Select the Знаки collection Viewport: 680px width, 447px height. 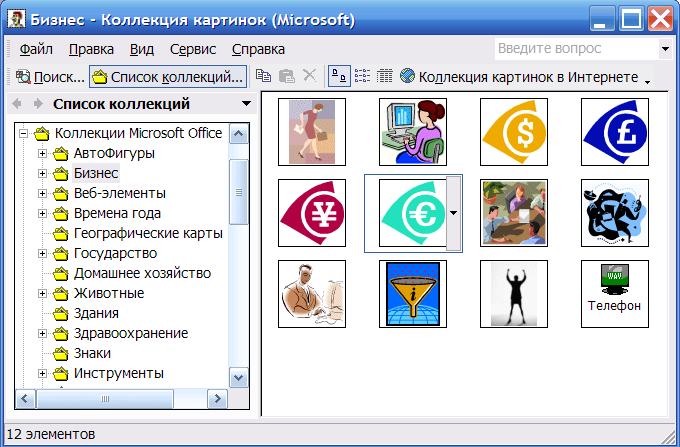(92, 353)
